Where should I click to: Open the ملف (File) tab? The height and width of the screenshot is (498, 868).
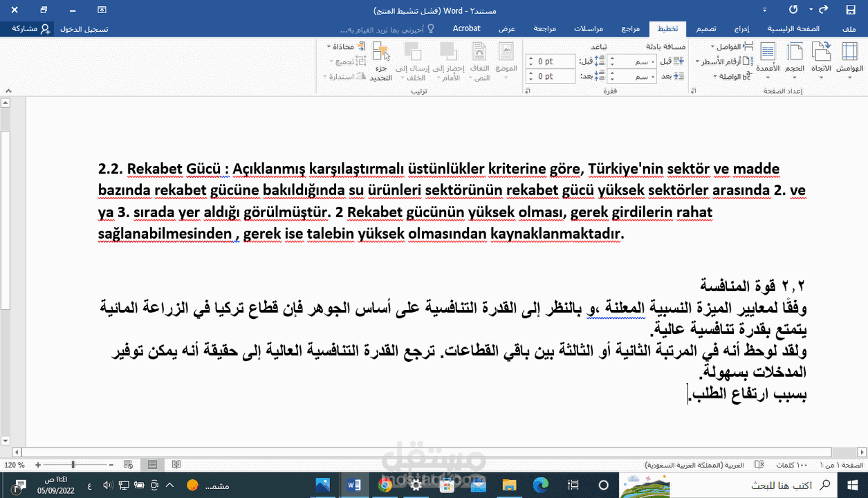click(x=850, y=29)
